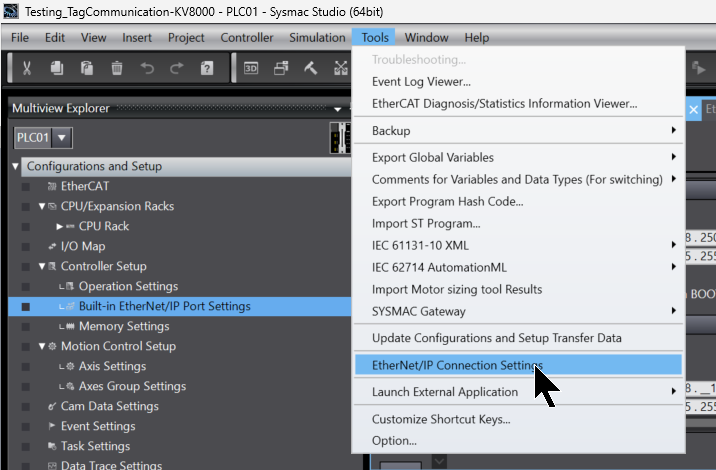
Task: Click the Paste toolbar icon
Action: pos(87,68)
